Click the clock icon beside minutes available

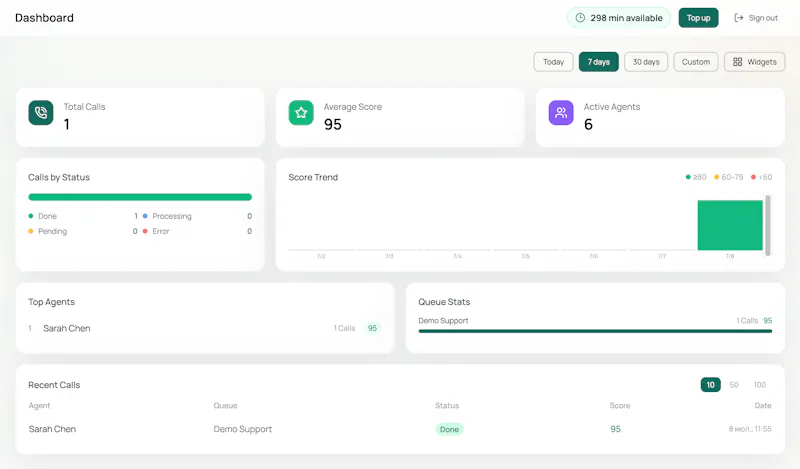click(580, 18)
